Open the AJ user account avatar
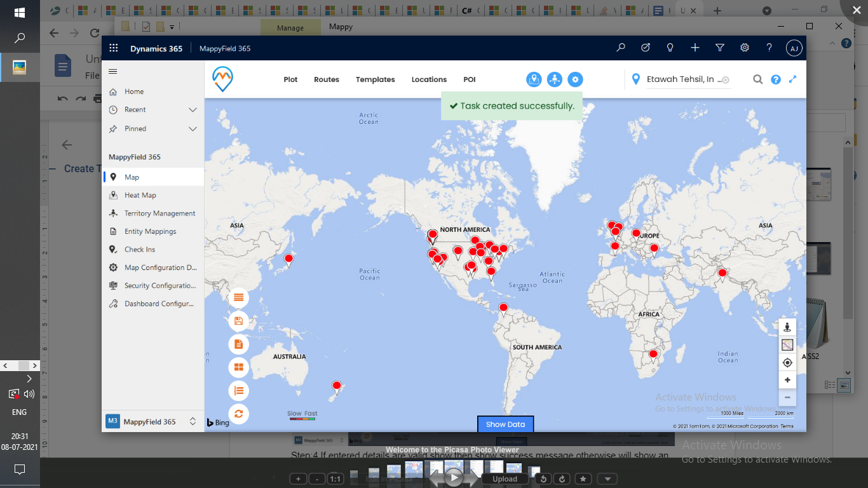Screen dimensions: 868x488 pos(794,48)
